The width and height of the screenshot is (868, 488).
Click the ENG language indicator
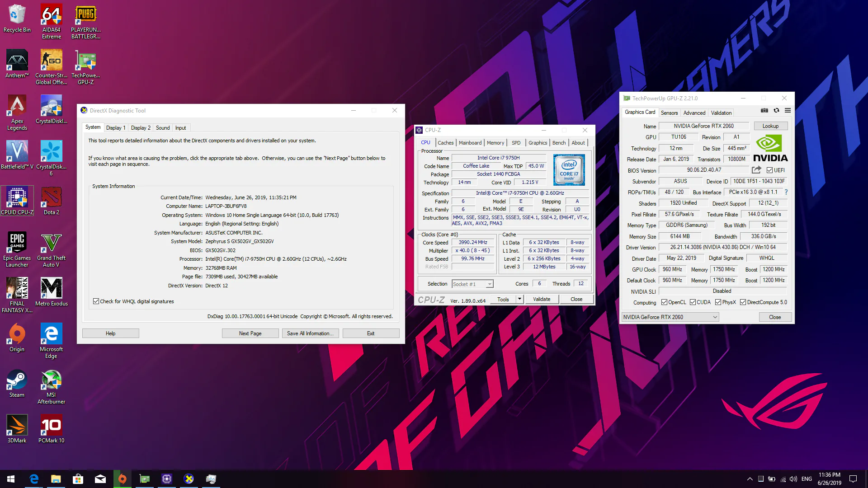[807, 479]
